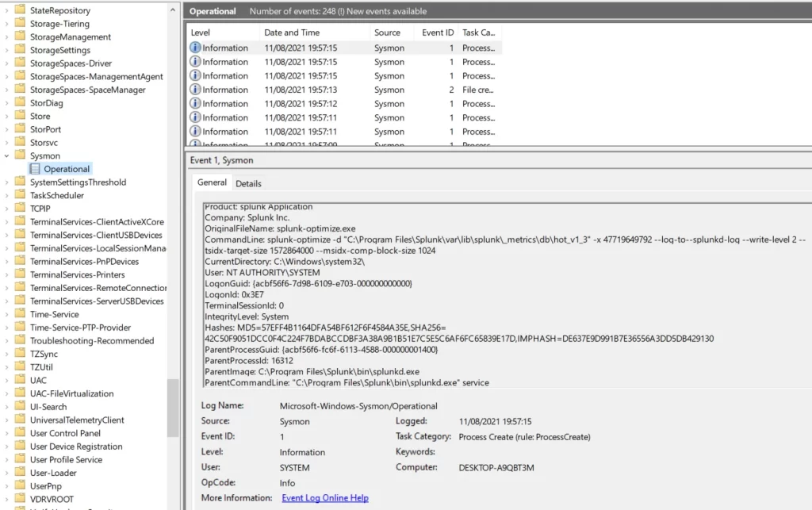Screen dimensions: 812x510
Task: Select the User Device Registration tree item
Action: (76, 447)
